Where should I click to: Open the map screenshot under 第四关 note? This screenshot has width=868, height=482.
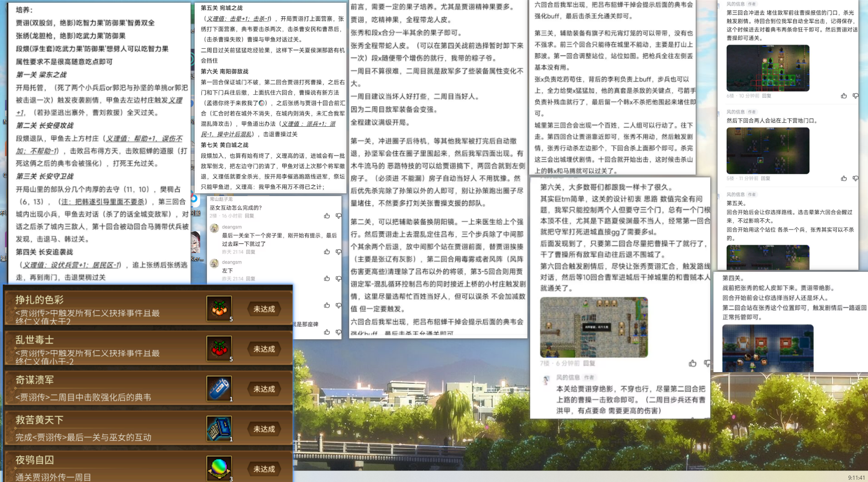point(768,349)
